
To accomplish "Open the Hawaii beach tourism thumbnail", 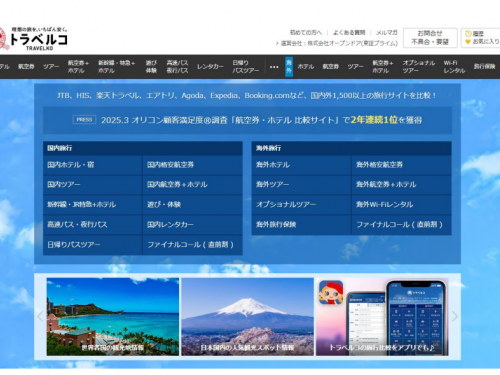I will click(113, 317).
